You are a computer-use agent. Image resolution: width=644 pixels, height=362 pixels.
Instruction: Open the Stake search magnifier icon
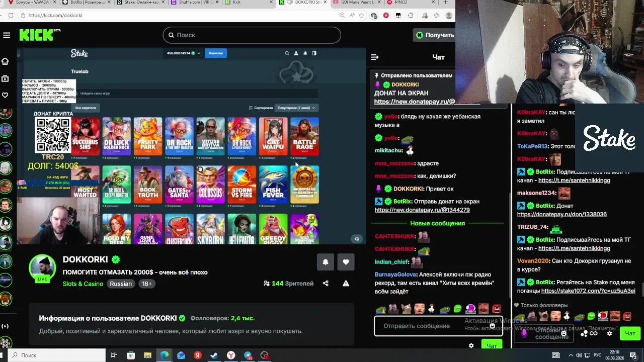(287, 53)
